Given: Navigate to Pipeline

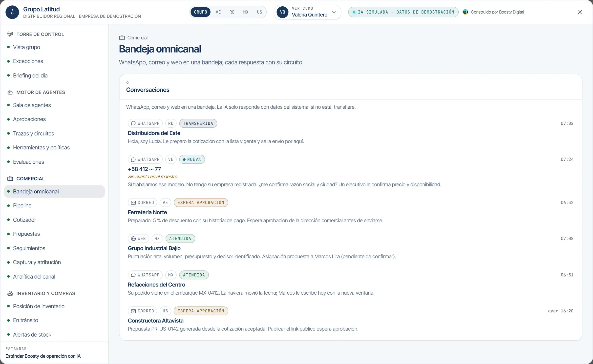Looking at the screenshot, I should pyautogui.click(x=54, y=205).
